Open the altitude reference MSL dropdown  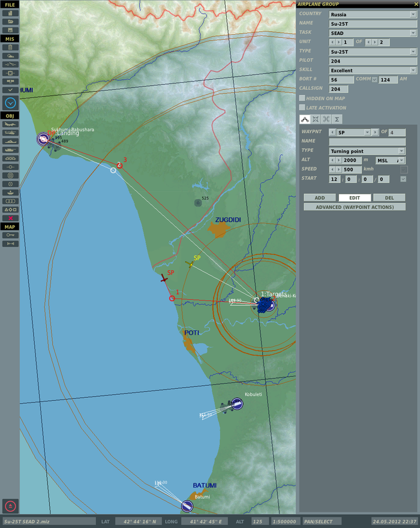coord(391,160)
